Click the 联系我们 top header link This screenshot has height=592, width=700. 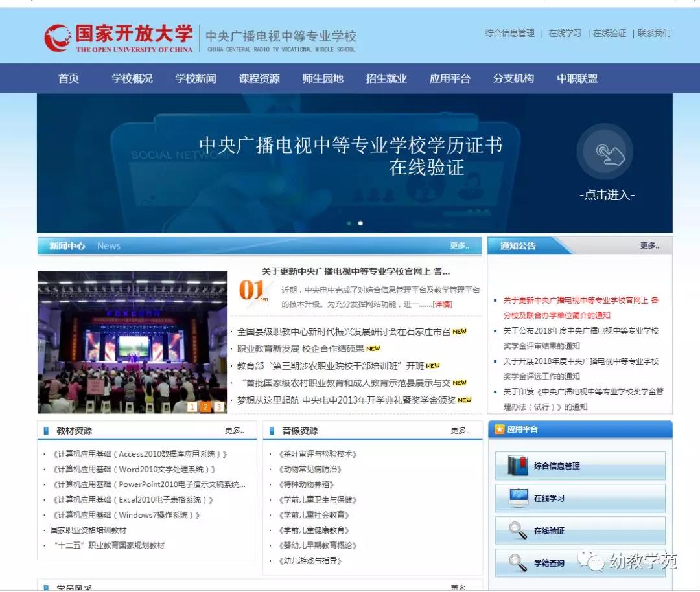coord(654,33)
